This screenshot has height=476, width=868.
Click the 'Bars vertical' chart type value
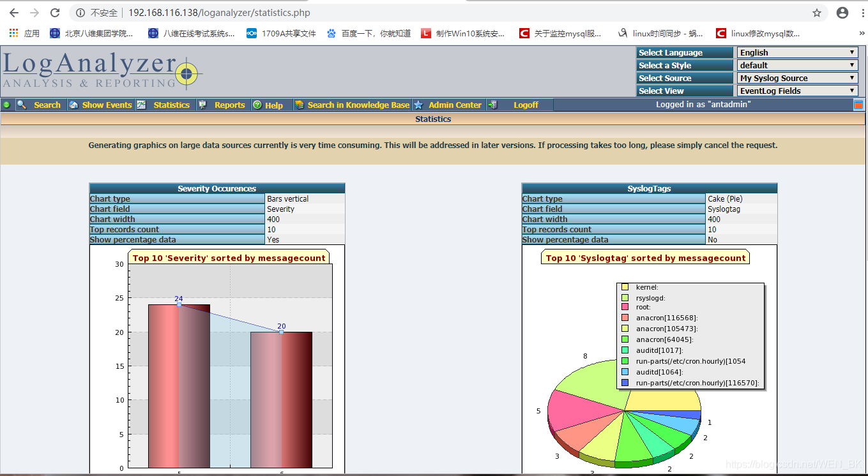pos(287,199)
